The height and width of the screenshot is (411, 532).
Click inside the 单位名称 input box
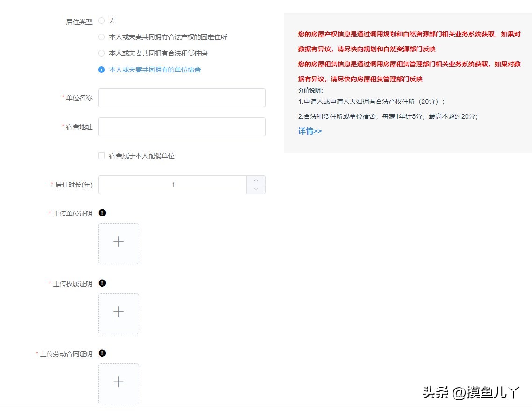tap(181, 97)
